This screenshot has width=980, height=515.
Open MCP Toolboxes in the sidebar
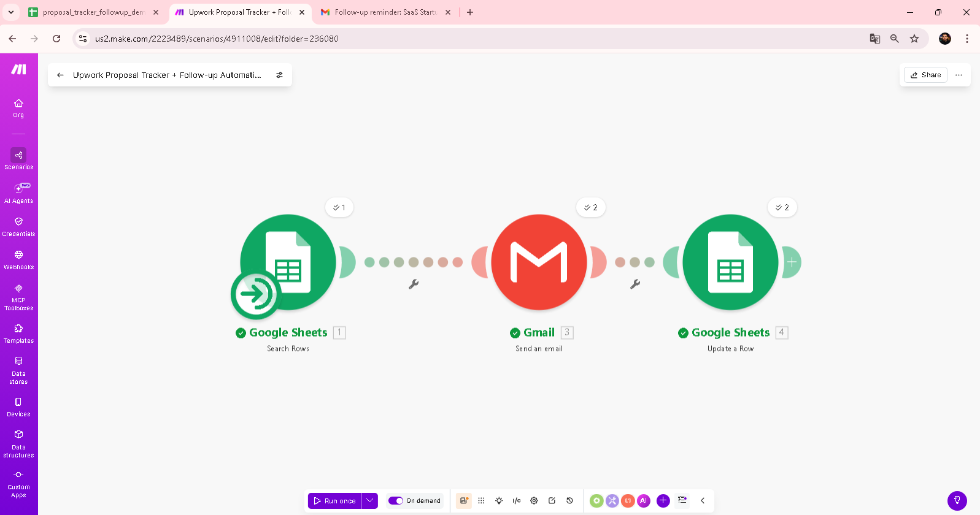(18, 297)
